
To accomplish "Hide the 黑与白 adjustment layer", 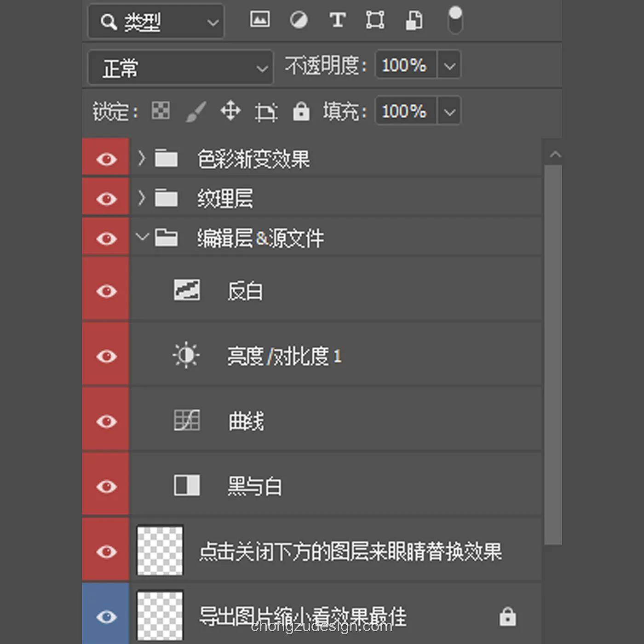I will (106, 486).
